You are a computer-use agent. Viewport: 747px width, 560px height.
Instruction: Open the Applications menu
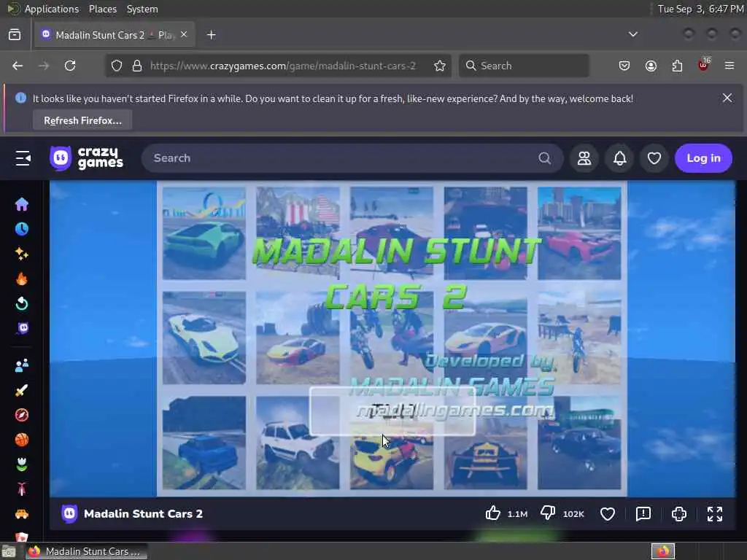[x=52, y=9]
